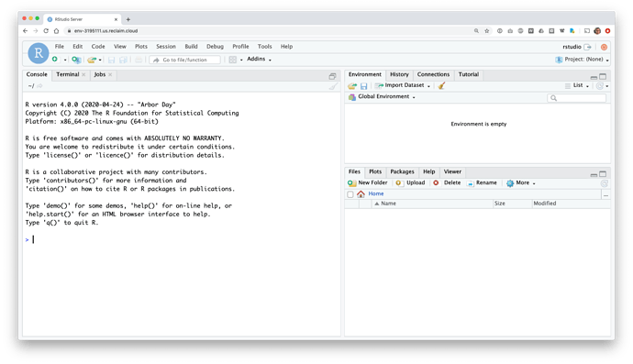Viewport: 633px width, 364px height.
Task: Click the Workspace Panes grid icon
Action: click(232, 60)
